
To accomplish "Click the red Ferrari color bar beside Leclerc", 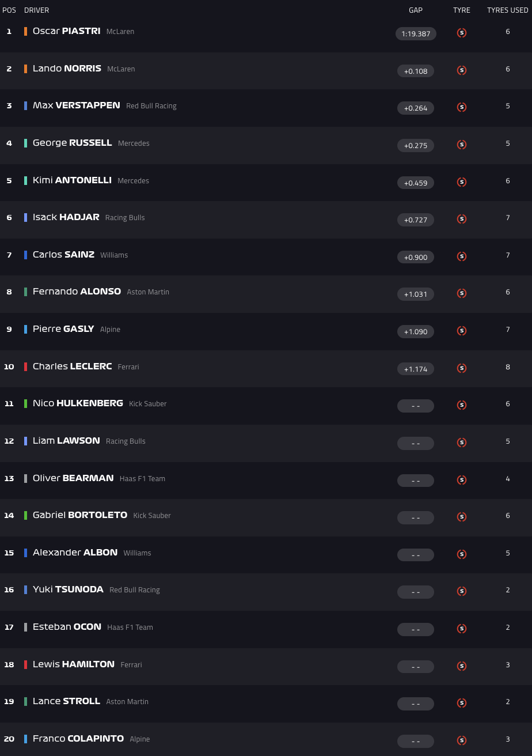I will (25, 366).
